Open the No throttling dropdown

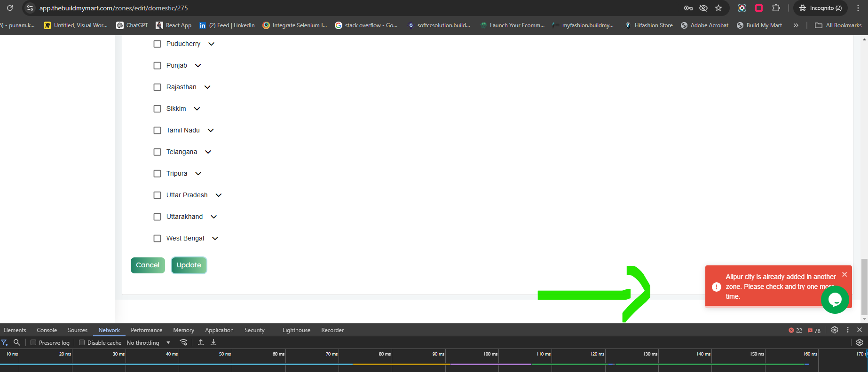coord(148,342)
